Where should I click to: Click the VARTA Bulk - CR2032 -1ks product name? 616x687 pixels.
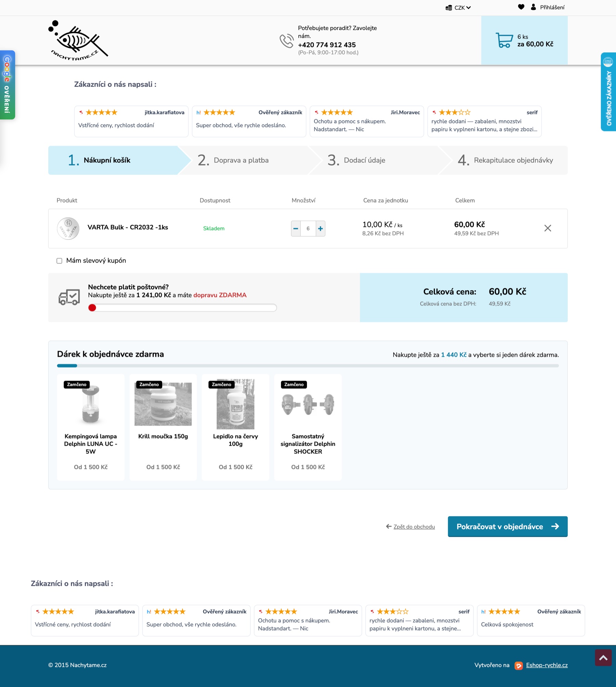click(128, 227)
